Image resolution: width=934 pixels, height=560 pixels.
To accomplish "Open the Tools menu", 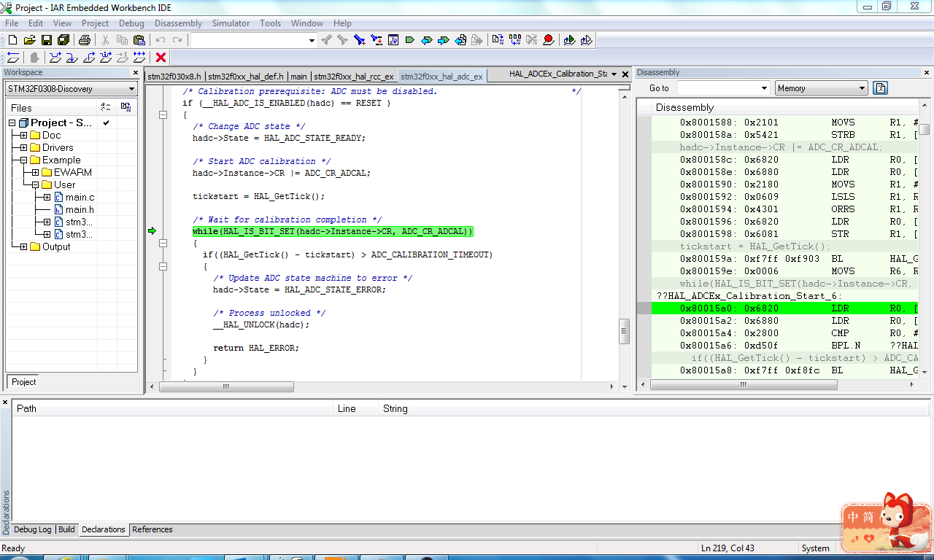I will point(270,23).
